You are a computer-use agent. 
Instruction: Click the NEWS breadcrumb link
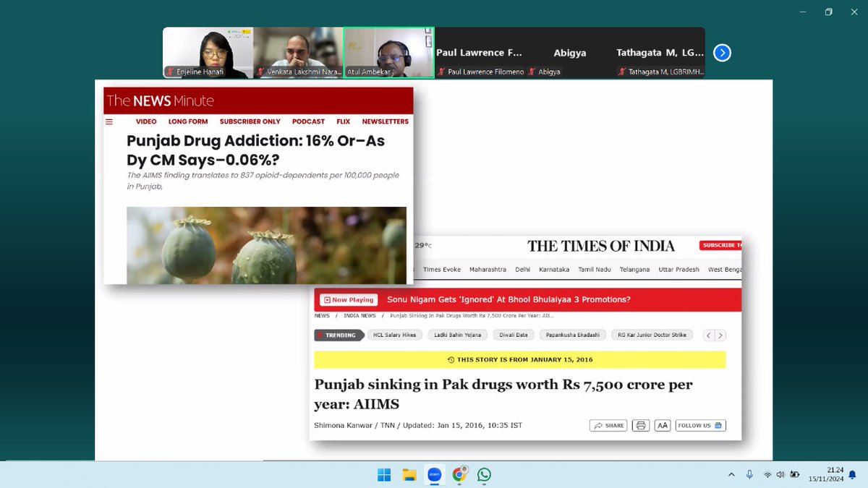click(322, 316)
